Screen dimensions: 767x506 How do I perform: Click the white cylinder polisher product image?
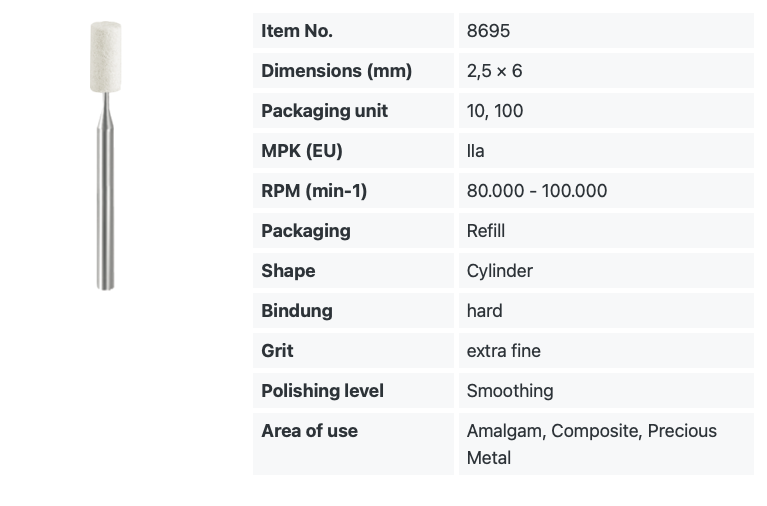coord(106,156)
